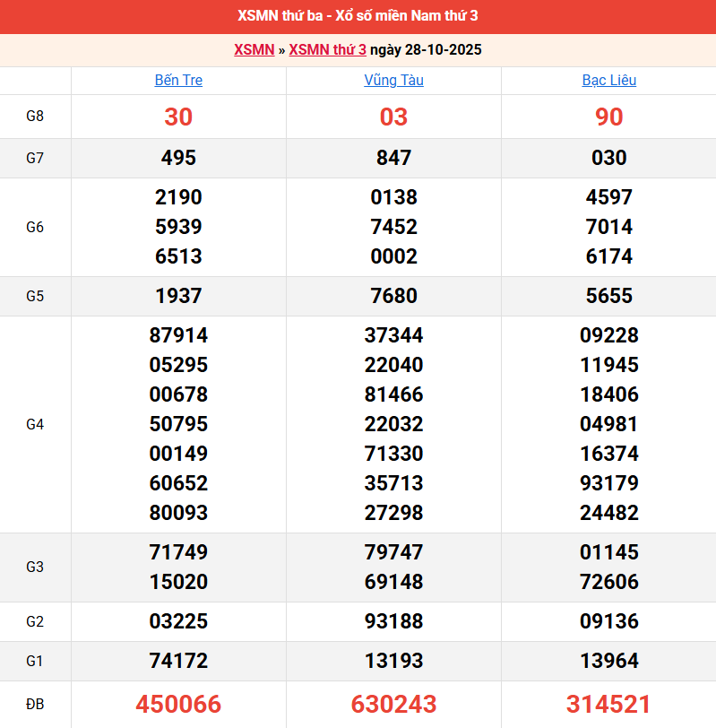Open the Vũng Tàu province link

[393, 80]
